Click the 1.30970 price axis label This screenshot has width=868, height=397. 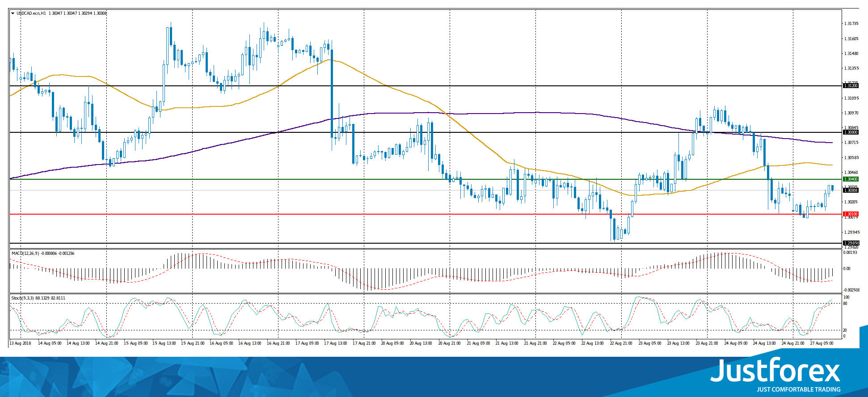point(851,113)
